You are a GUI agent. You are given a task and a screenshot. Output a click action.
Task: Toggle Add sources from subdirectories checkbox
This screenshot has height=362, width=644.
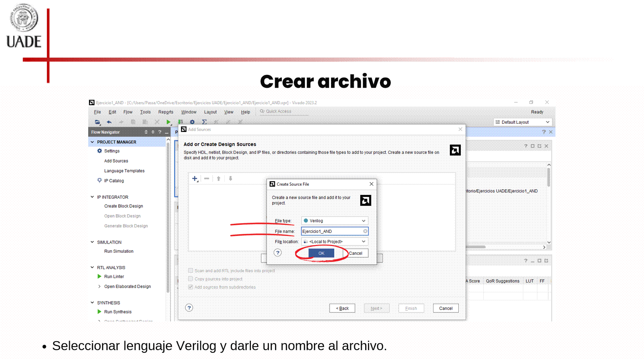(x=191, y=287)
